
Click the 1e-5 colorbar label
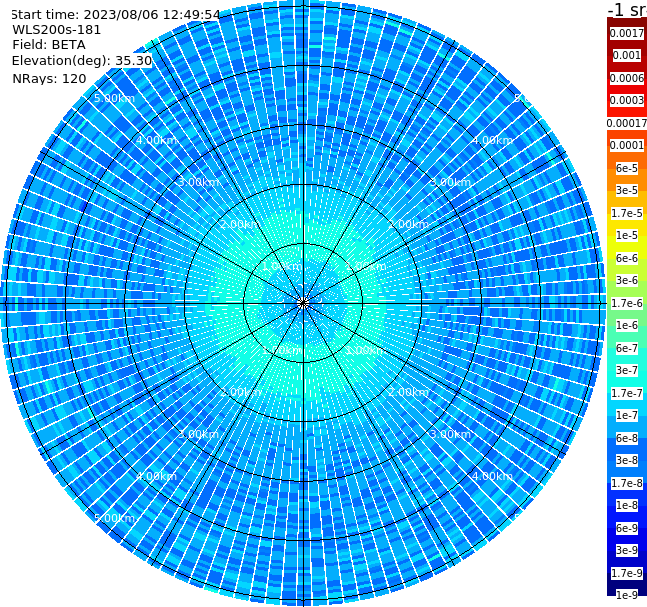click(x=627, y=235)
